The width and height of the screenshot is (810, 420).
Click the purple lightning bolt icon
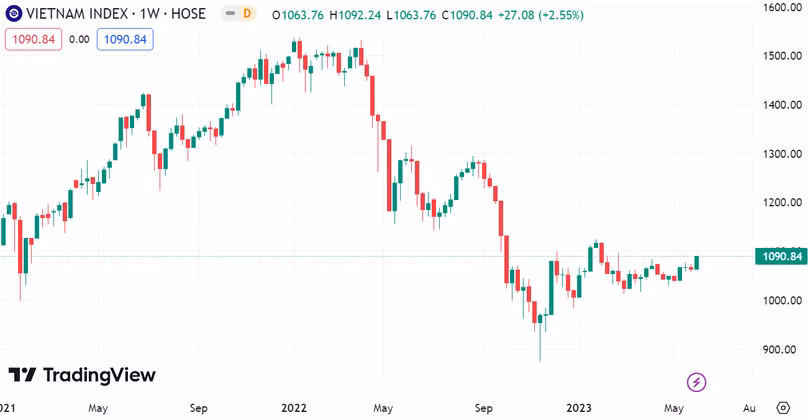(x=697, y=382)
